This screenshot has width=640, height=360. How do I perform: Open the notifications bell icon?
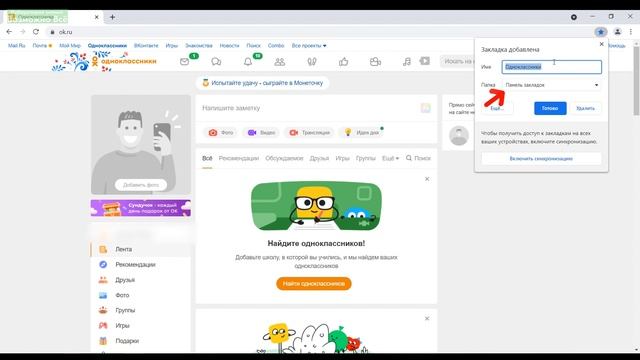click(x=248, y=62)
